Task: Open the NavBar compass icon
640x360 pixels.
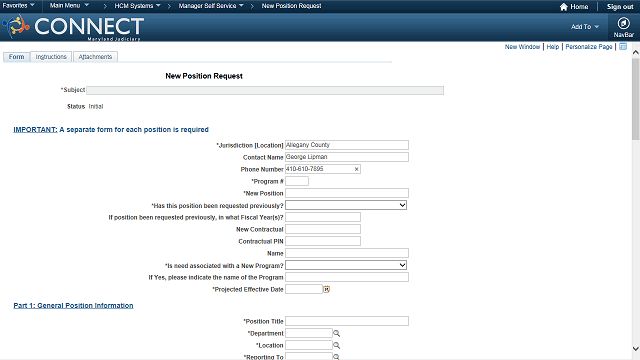Action: pyautogui.click(x=623, y=23)
